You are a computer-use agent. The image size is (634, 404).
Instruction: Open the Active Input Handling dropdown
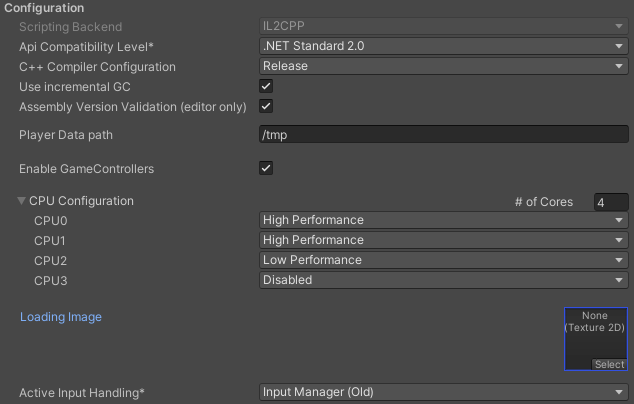(443, 393)
